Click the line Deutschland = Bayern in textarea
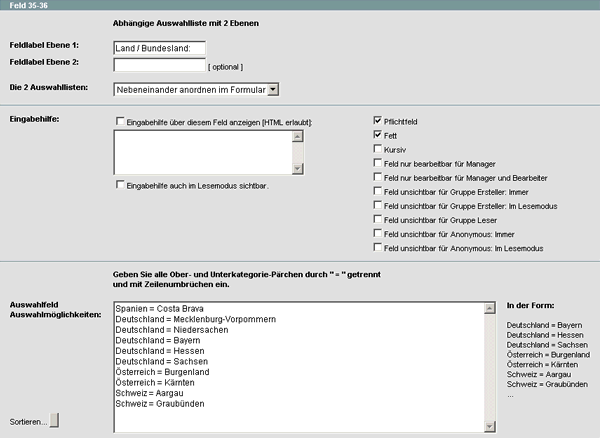Viewport: 600px width, 438px height. point(158,340)
